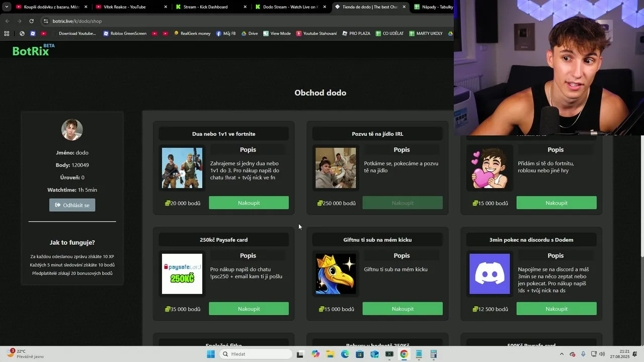Open View Mode bookmark
Image resolution: width=644 pixels, height=362 pixels.
[x=277, y=34]
